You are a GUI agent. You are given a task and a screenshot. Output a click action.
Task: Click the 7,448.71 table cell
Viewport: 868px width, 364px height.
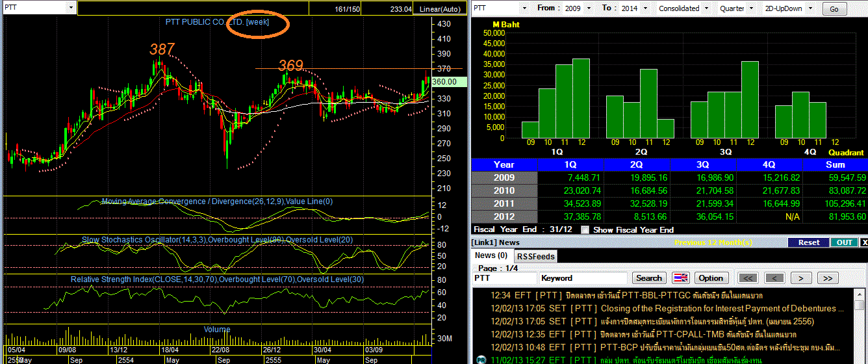point(572,177)
